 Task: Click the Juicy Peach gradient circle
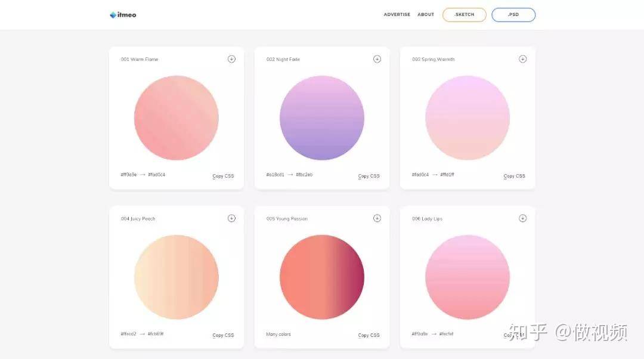tap(176, 277)
